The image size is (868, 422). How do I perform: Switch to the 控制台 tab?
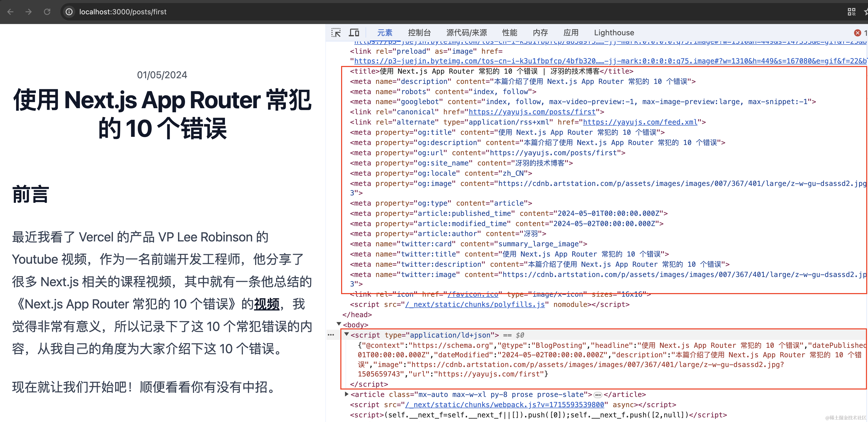coord(419,32)
